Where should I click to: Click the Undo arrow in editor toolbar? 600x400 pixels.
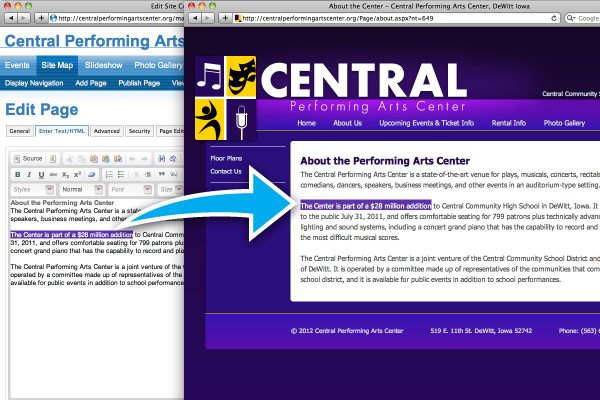coord(132,158)
